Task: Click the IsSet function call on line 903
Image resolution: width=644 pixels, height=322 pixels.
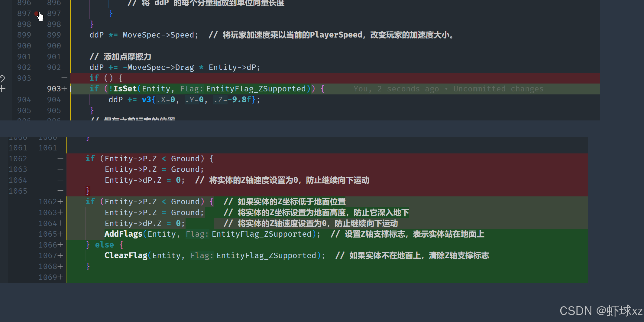Action: 125,89
